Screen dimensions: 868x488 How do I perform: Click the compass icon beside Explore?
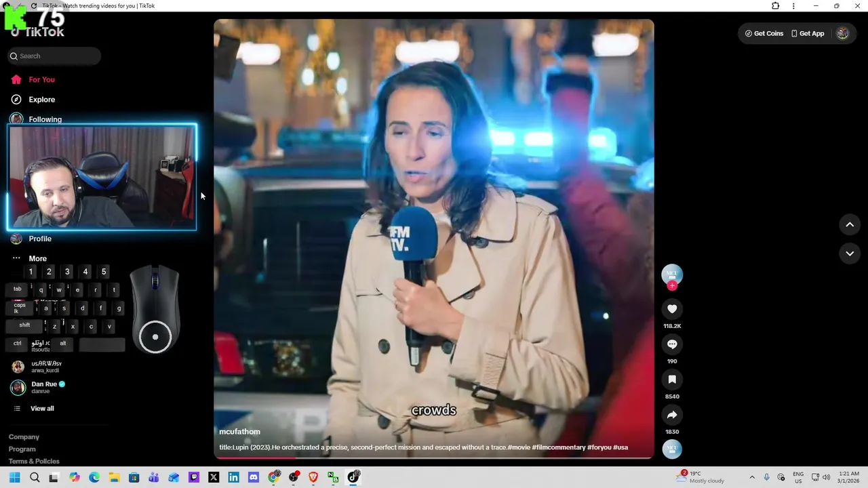(x=16, y=100)
